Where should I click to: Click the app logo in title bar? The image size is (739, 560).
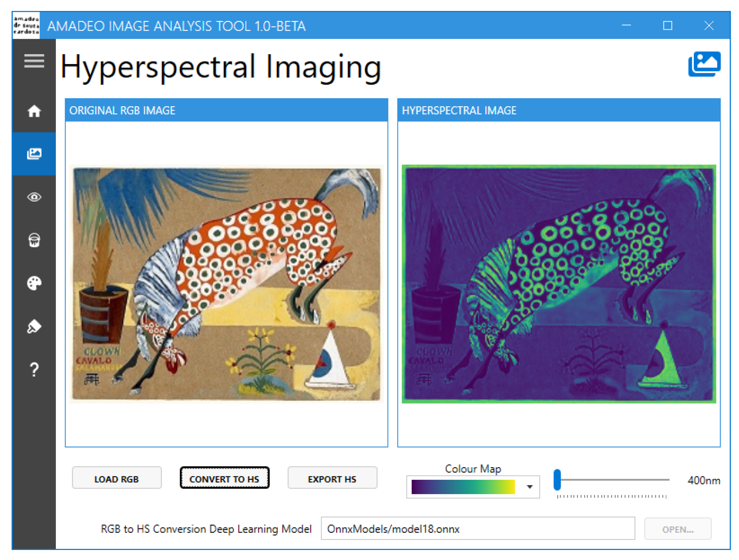coord(26,26)
